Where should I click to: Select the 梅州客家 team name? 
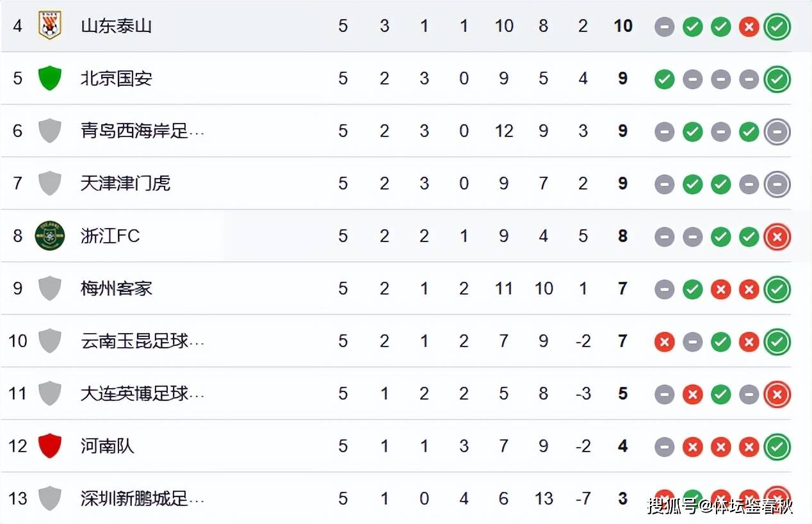point(116,288)
